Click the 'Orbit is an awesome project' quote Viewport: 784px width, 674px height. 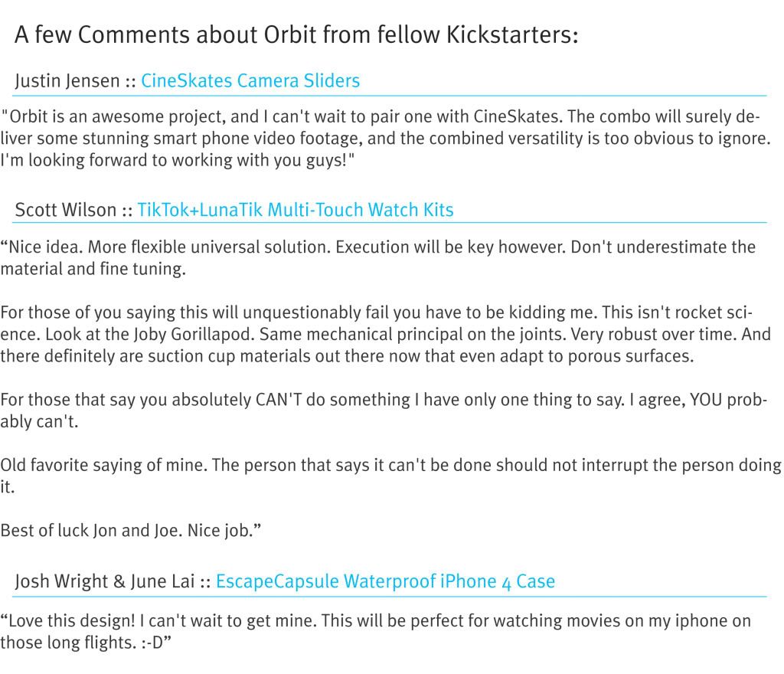pyautogui.click(x=385, y=138)
